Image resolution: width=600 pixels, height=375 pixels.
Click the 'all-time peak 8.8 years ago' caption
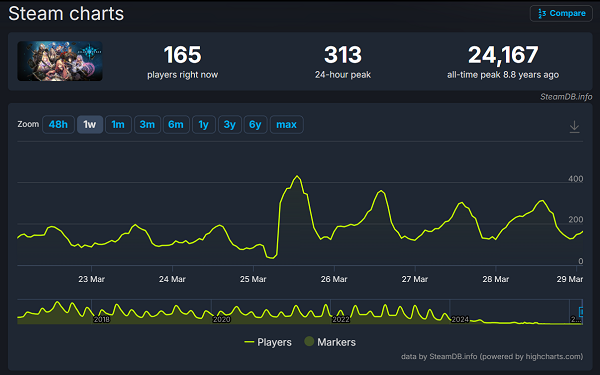pyautogui.click(x=503, y=75)
